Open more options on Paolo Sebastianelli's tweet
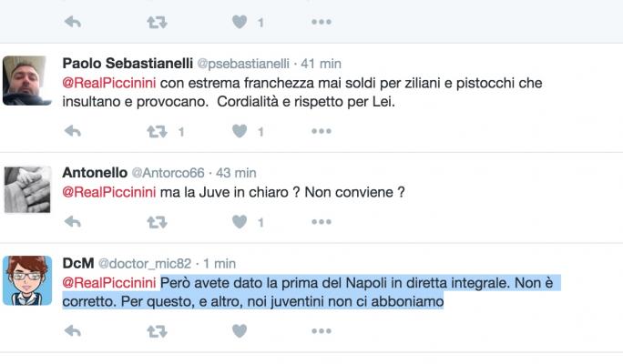The height and width of the screenshot is (364, 623). click(322, 132)
